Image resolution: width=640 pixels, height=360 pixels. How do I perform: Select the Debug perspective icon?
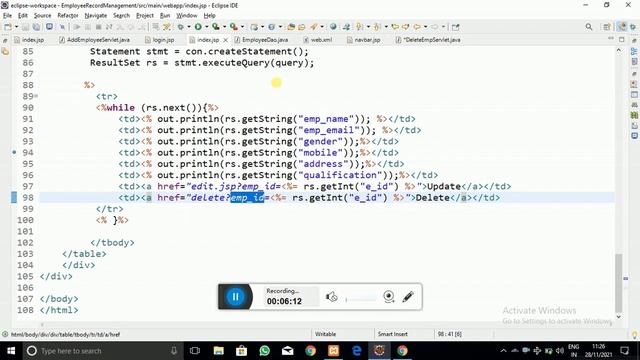tap(633, 27)
